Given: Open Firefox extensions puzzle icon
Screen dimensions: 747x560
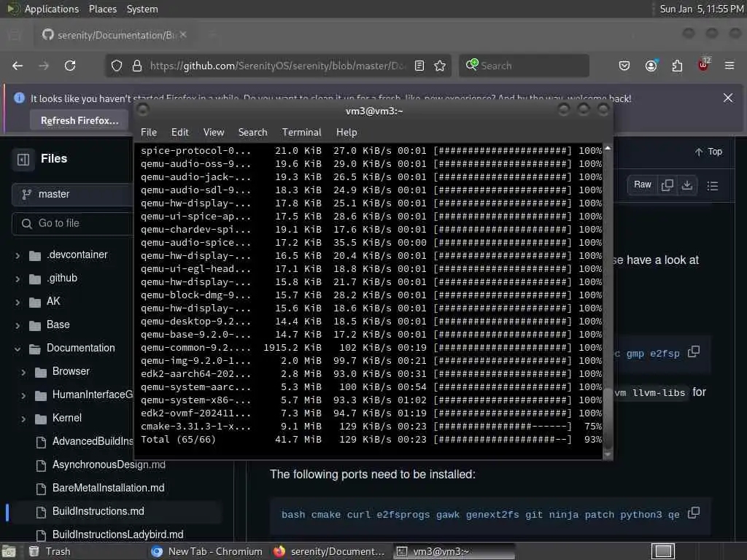Looking at the screenshot, I should click(677, 66).
